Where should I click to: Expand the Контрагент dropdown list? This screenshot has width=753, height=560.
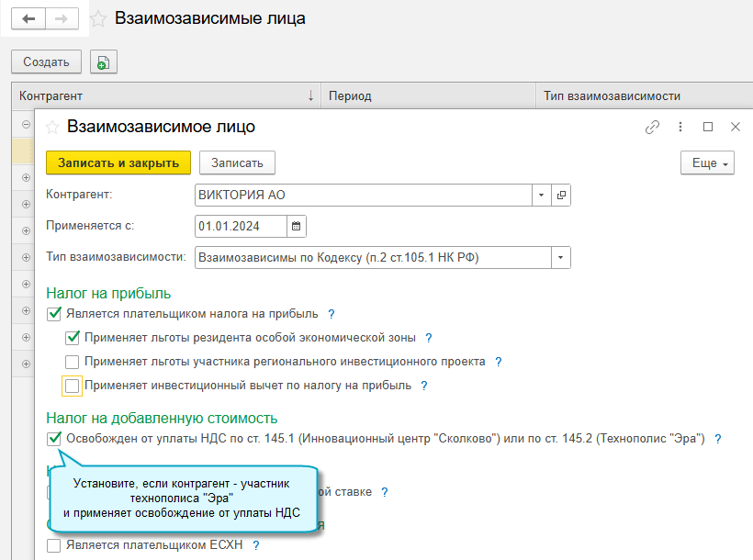[542, 196]
